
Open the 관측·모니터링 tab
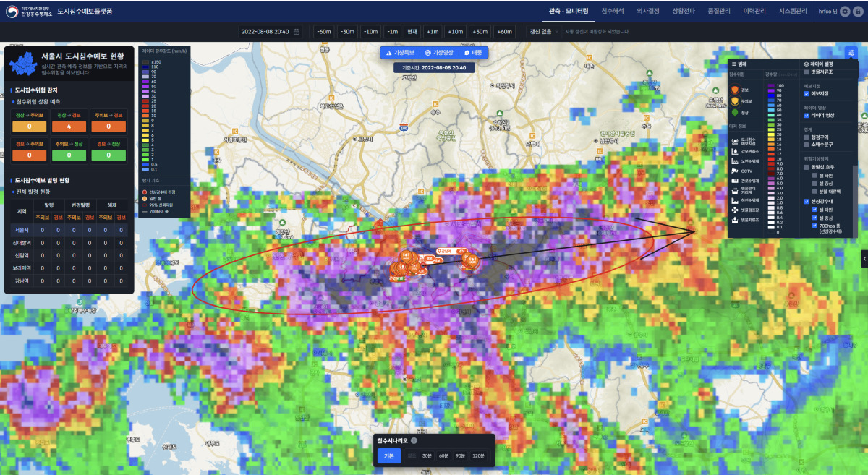point(569,12)
